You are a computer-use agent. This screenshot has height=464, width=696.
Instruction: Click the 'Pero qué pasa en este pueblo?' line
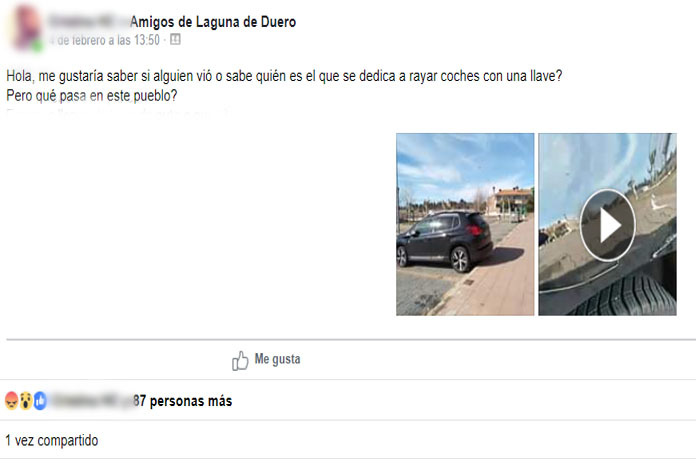91,95
